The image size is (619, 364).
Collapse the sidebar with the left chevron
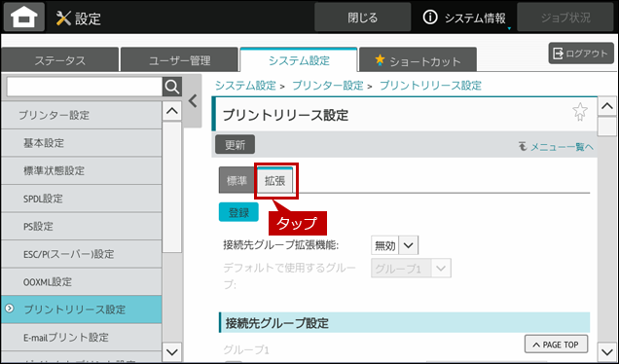click(193, 101)
